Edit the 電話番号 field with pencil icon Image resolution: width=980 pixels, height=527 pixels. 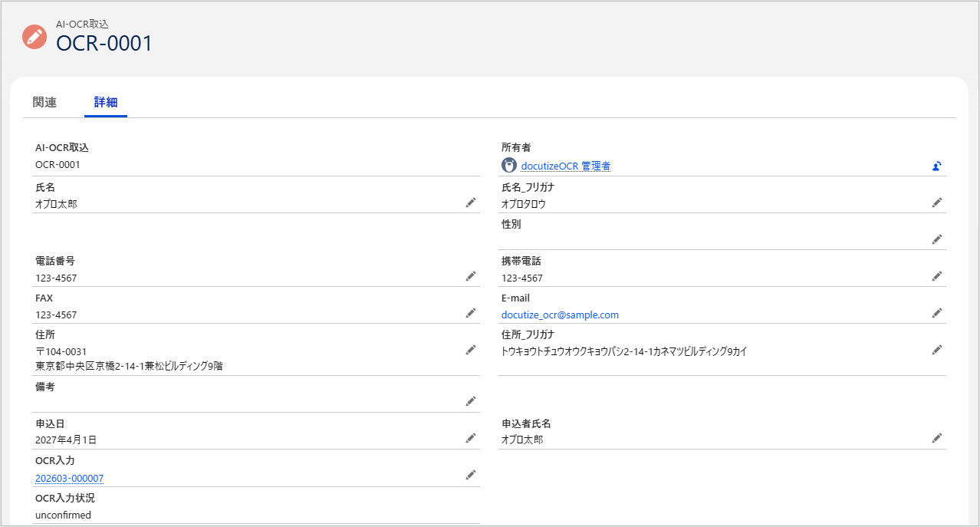tap(471, 276)
